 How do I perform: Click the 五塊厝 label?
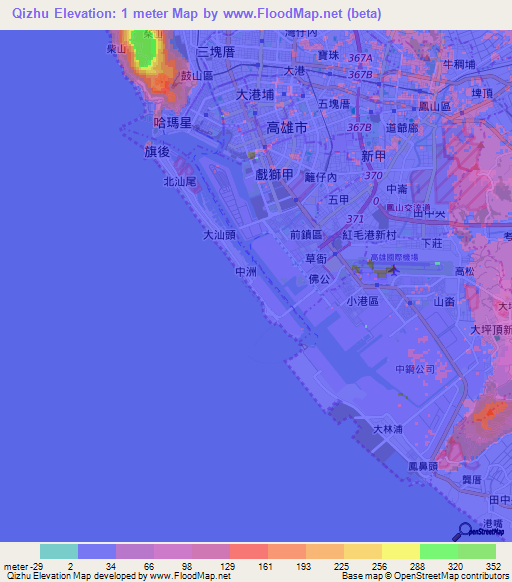coord(334,104)
